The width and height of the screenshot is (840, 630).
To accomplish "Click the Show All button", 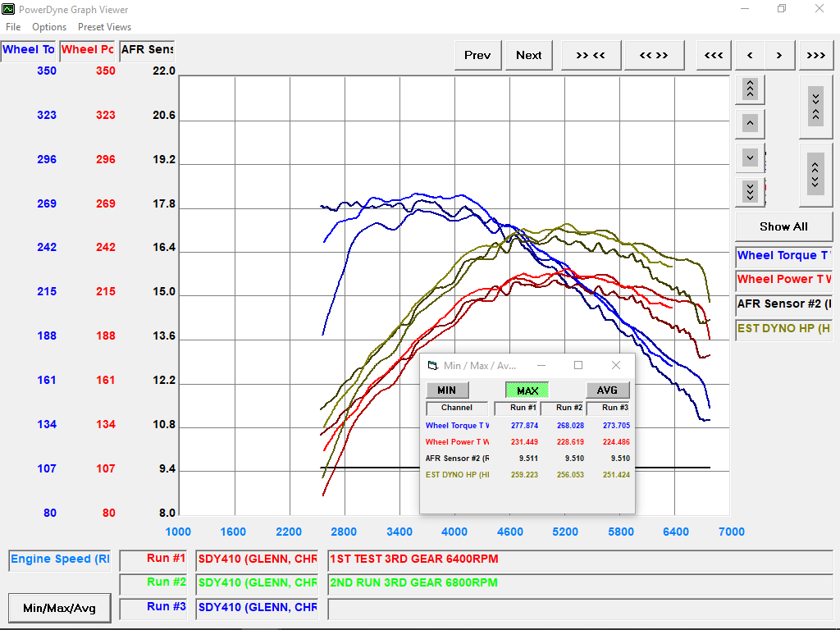I will [783, 226].
